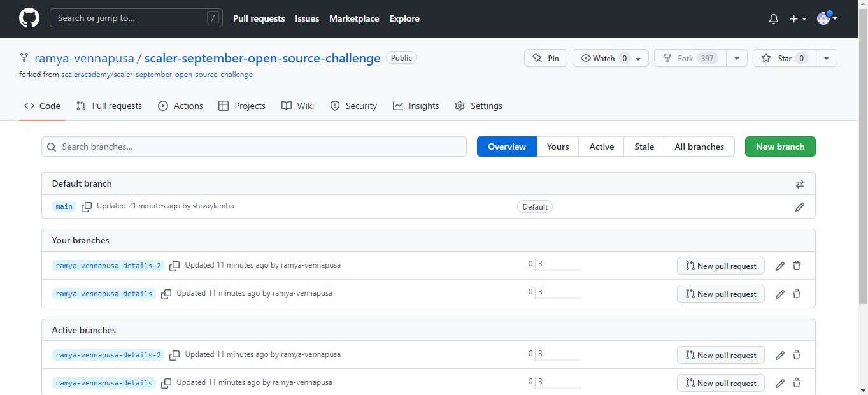Screen dimensions: 868x395
Task: Open the plus create-new menu
Action: (x=798, y=19)
